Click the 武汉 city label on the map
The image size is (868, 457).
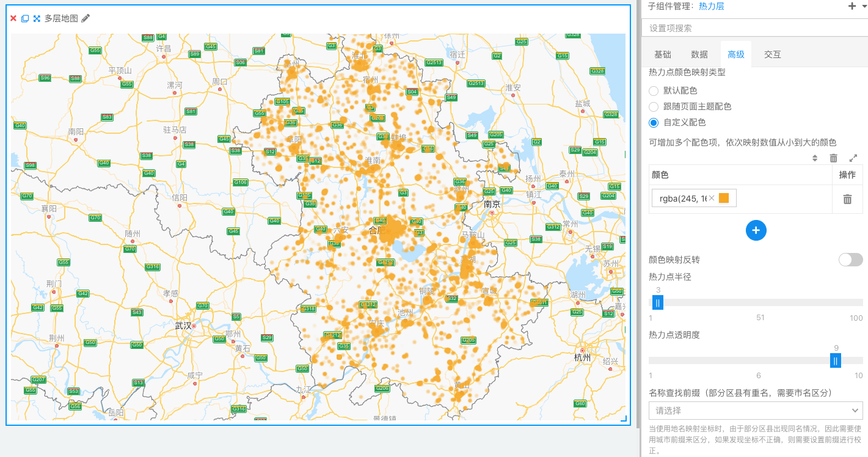[183, 326]
